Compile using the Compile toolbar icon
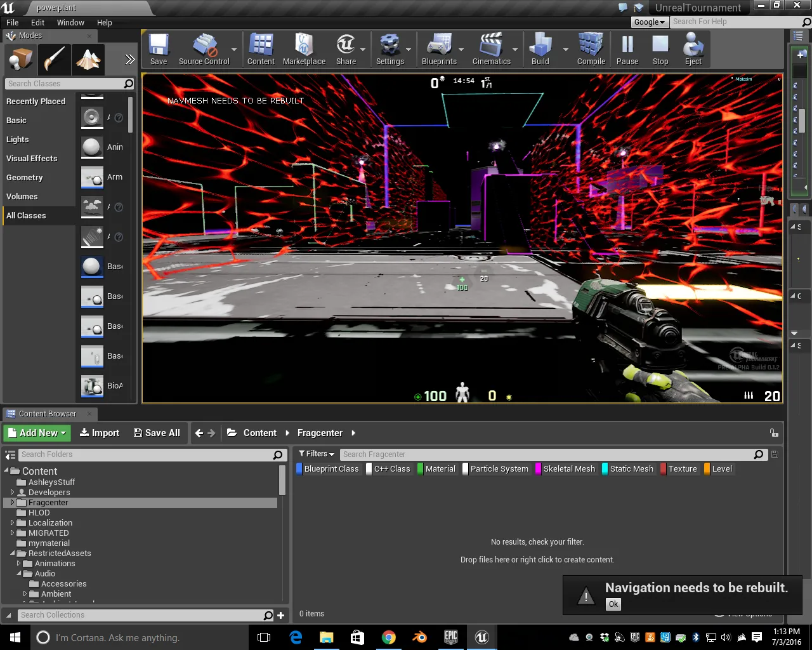 [591, 50]
